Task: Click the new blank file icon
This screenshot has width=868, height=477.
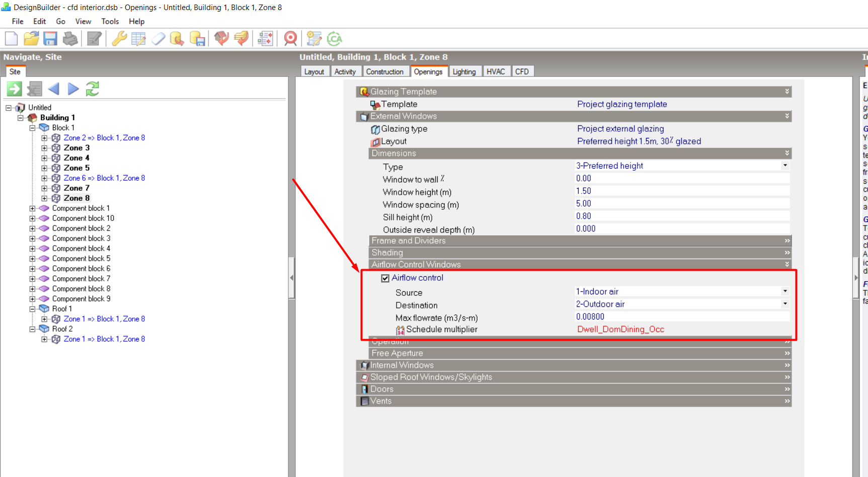Action: tap(11, 39)
